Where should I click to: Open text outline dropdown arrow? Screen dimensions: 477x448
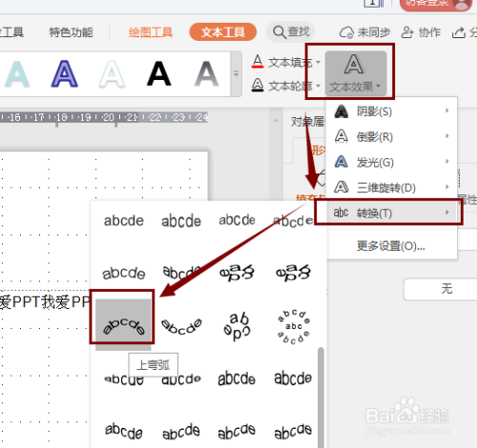(x=318, y=86)
